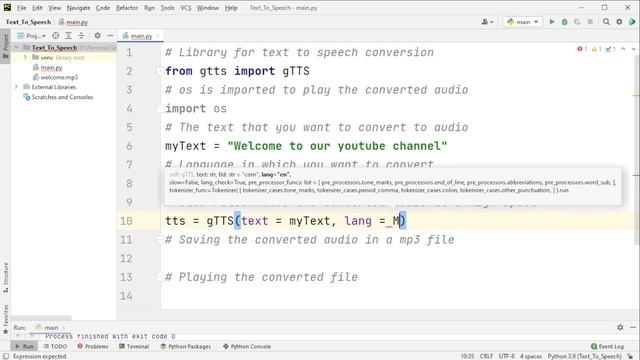Screen dimensions: 640x360
Task: Click main.py breadcrumb in navigation bar
Action: coord(73,22)
